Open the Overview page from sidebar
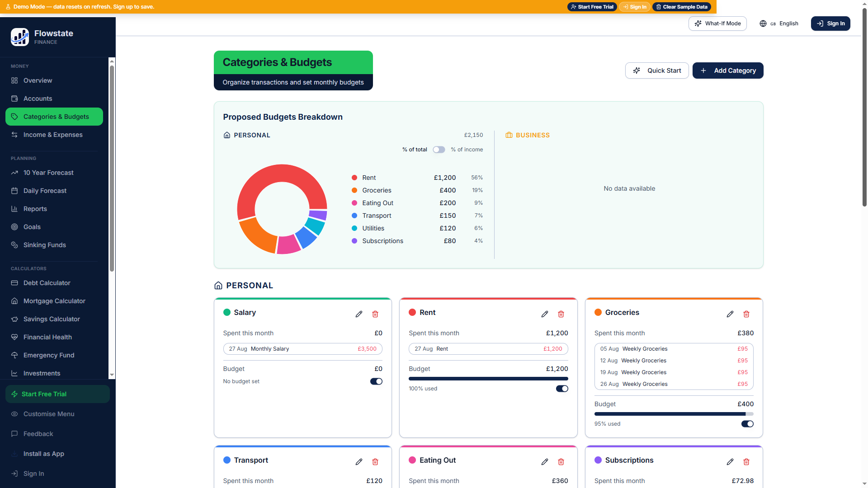Screen dimensions: 868x488 point(54,80)
